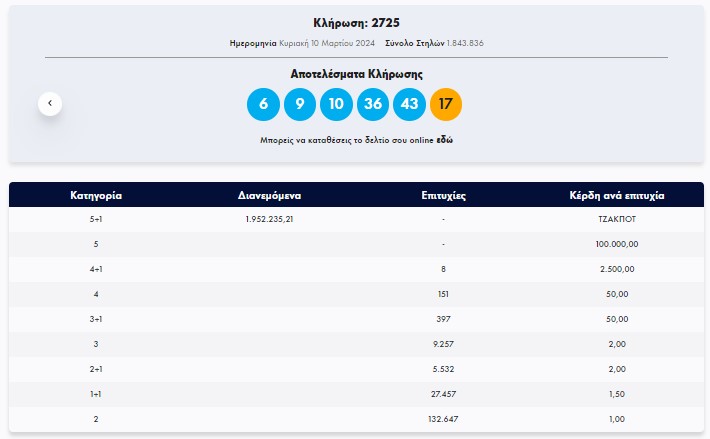The width and height of the screenshot is (710, 439).
Task: Click the 4+1 category row label
Action: click(x=96, y=269)
